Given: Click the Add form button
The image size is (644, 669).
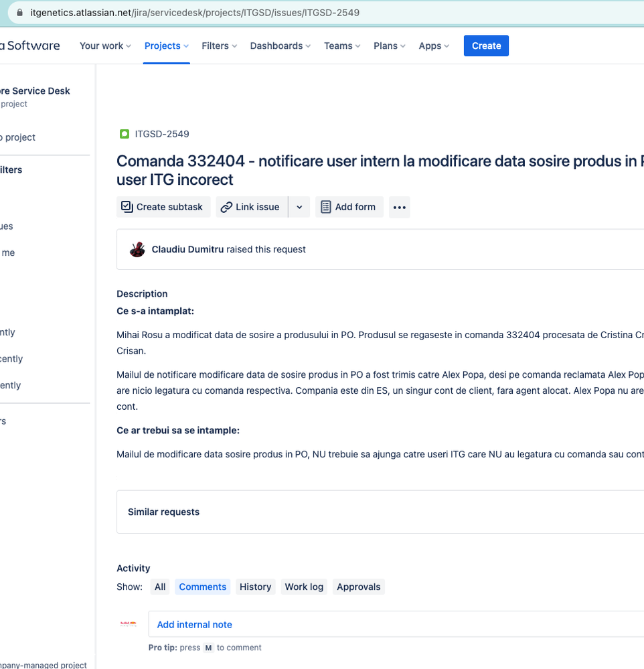Looking at the screenshot, I should click(349, 208).
